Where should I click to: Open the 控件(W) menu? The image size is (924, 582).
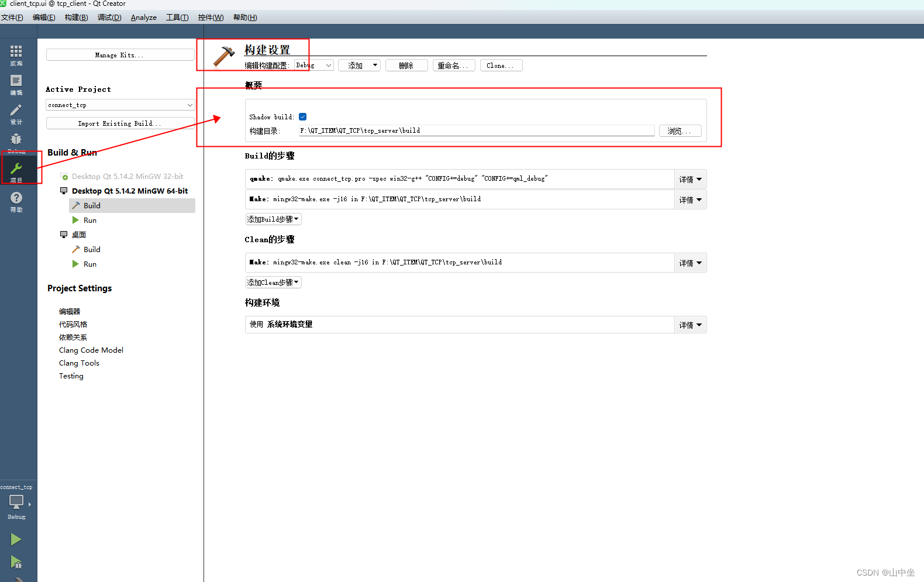click(211, 18)
